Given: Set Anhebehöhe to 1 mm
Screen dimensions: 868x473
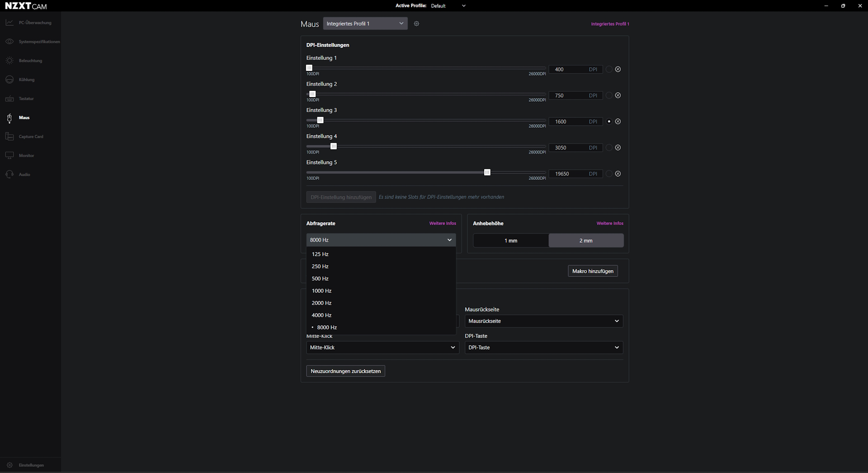Looking at the screenshot, I should click(511, 241).
